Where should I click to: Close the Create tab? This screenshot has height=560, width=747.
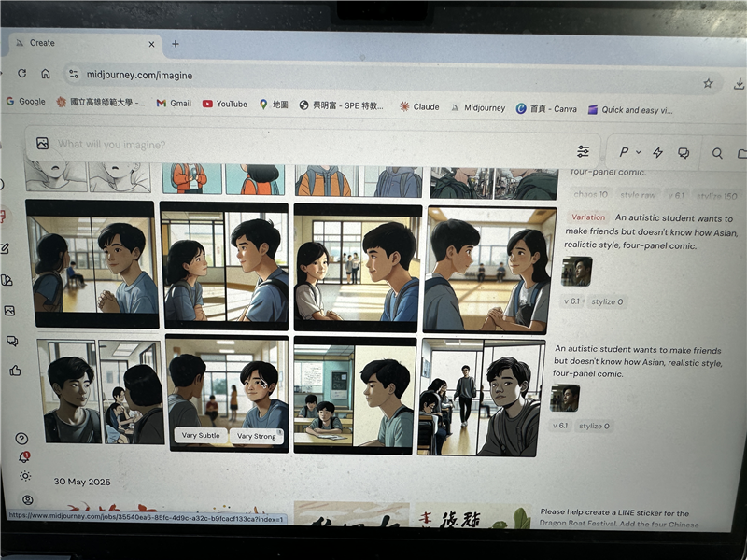(151, 44)
